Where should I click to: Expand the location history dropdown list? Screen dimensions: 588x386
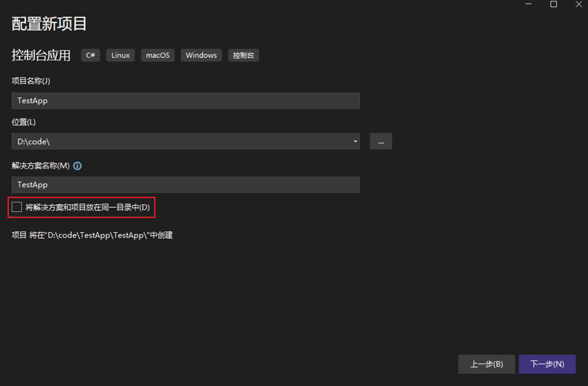[x=355, y=141]
